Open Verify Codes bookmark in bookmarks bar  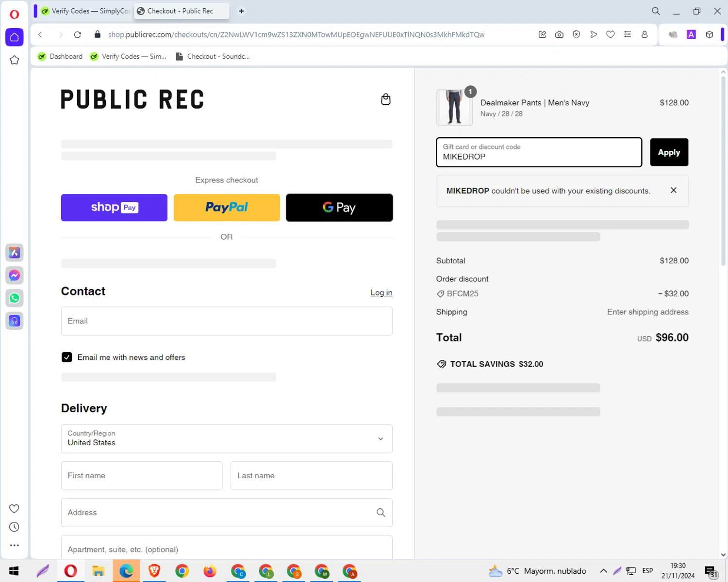(x=128, y=56)
